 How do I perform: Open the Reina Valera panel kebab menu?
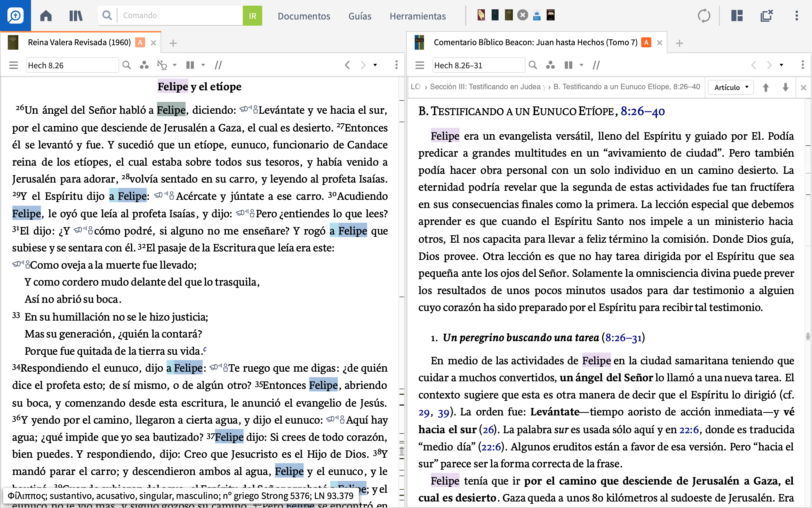(x=396, y=65)
